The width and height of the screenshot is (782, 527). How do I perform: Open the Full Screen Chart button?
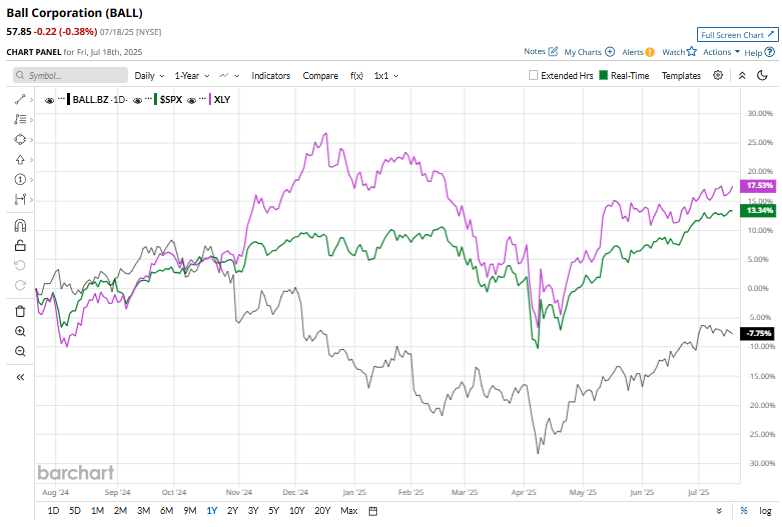coord(737,35)
